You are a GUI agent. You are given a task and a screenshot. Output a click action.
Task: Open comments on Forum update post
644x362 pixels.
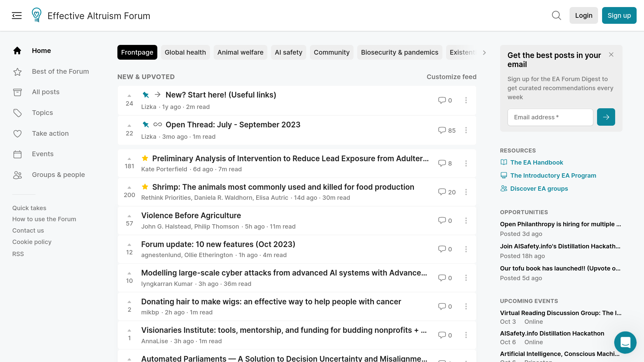[442, 249]
